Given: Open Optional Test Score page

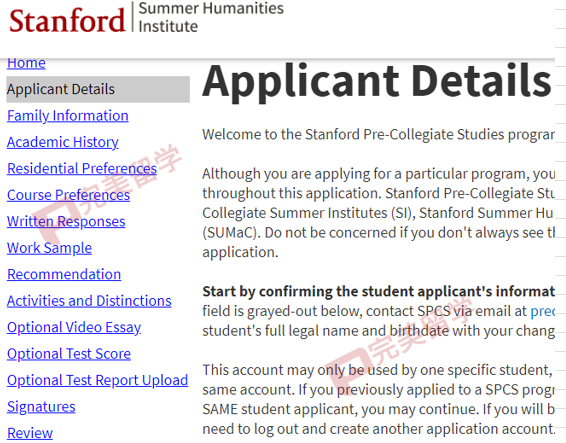Looking at the screenshot, I should (x=69, y=354).
